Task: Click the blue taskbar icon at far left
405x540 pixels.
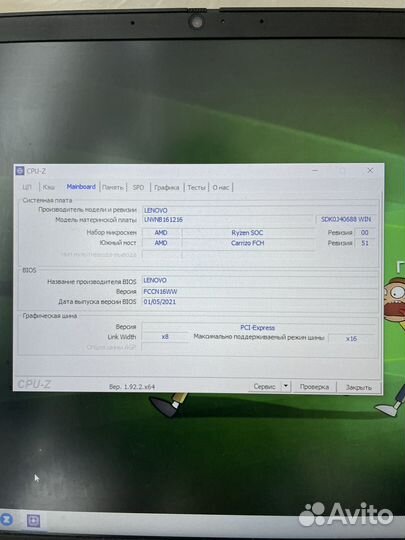Action: tap(6, 519)
